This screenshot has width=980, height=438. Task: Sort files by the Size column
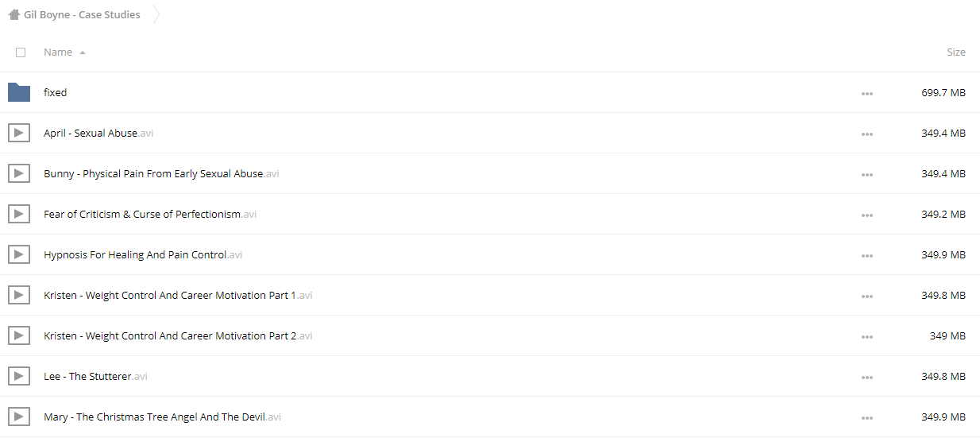[956, 52]
